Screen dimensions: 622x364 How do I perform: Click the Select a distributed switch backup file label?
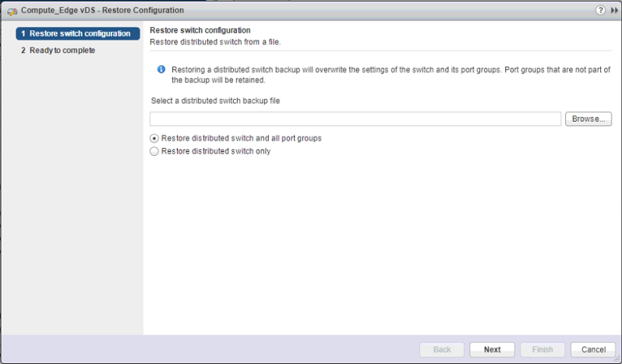pyautogui.click(x=214, y=101)
